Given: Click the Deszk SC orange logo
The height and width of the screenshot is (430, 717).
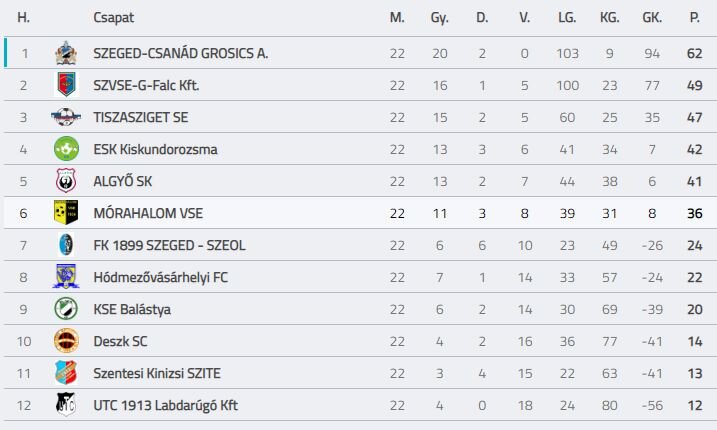Looking at the screenshot, I should (x=66, y=341).
